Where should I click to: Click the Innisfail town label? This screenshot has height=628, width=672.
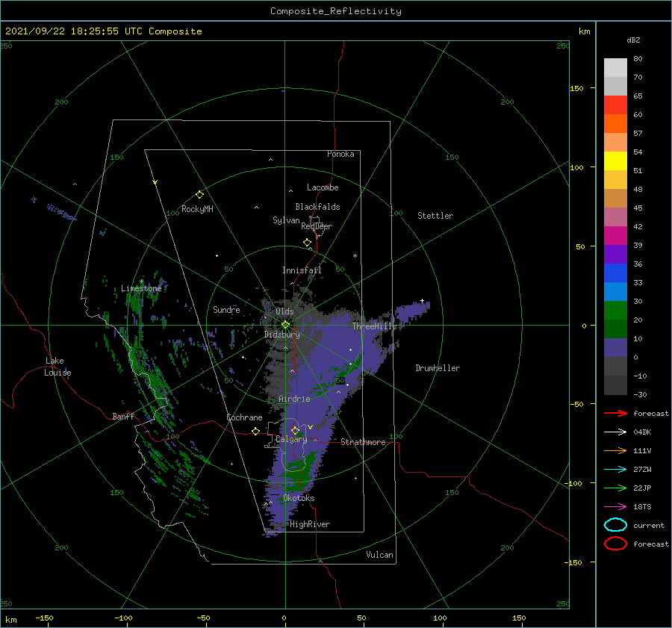(302, 270)
